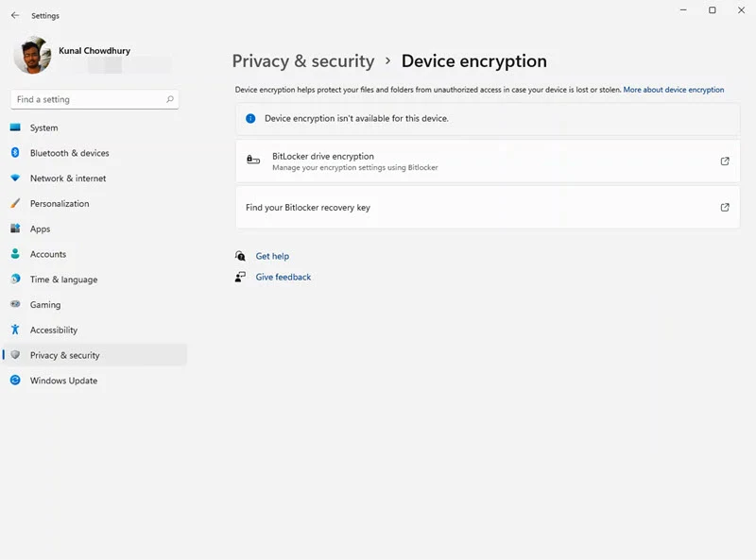Click the Privacy & security shield icon
Image resolution: width=756 pixels, height=560 pixels.
(15, 355)
